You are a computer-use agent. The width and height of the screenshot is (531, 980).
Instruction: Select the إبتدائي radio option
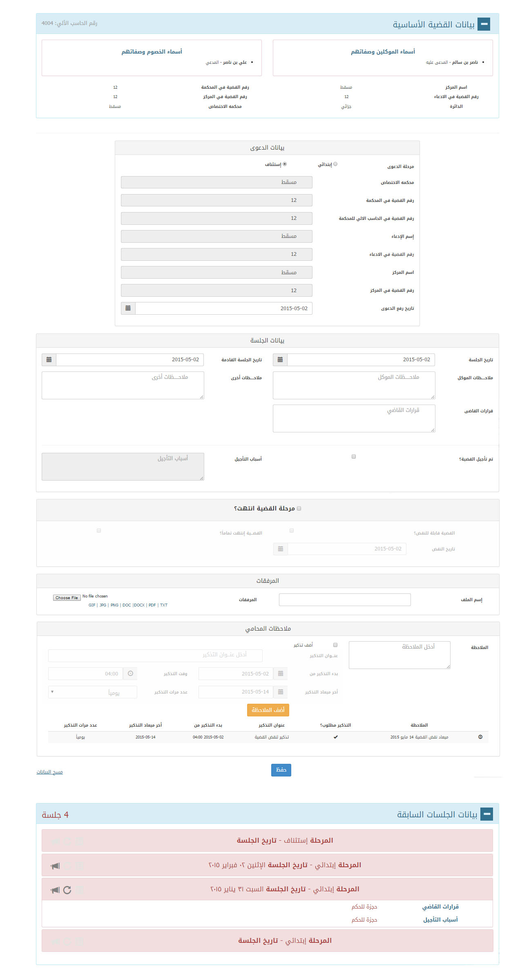click(x=335, y=164)
